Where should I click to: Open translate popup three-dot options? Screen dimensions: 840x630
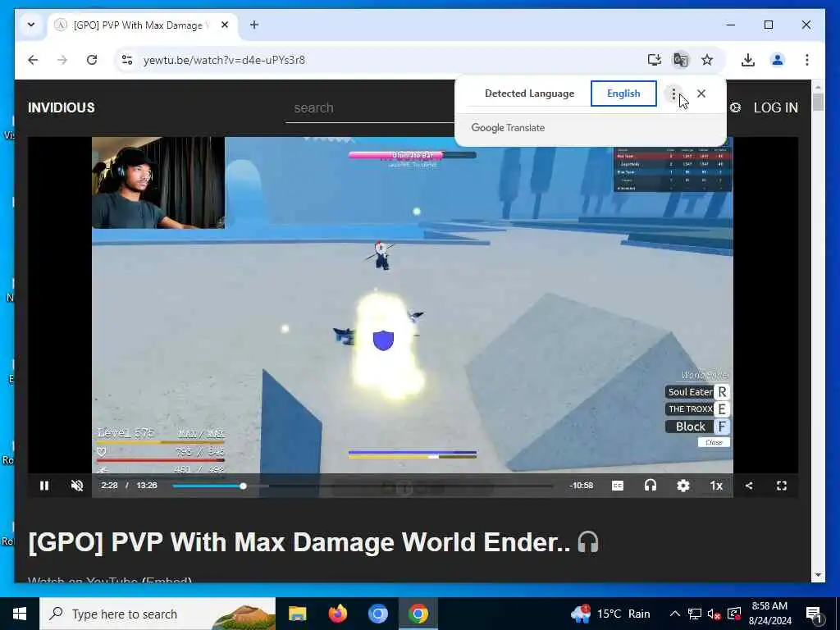point(673,94)
